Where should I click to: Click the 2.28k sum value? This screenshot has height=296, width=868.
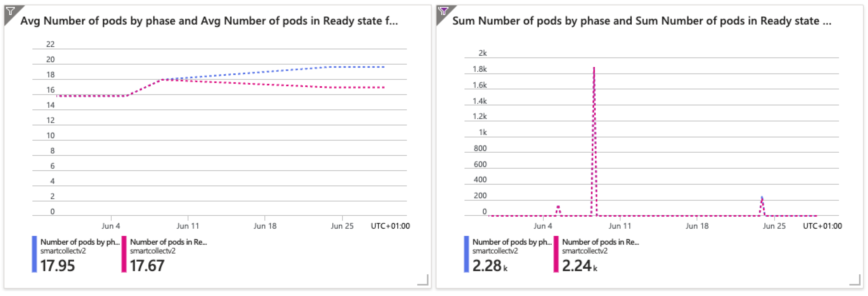tap(489, 266)
